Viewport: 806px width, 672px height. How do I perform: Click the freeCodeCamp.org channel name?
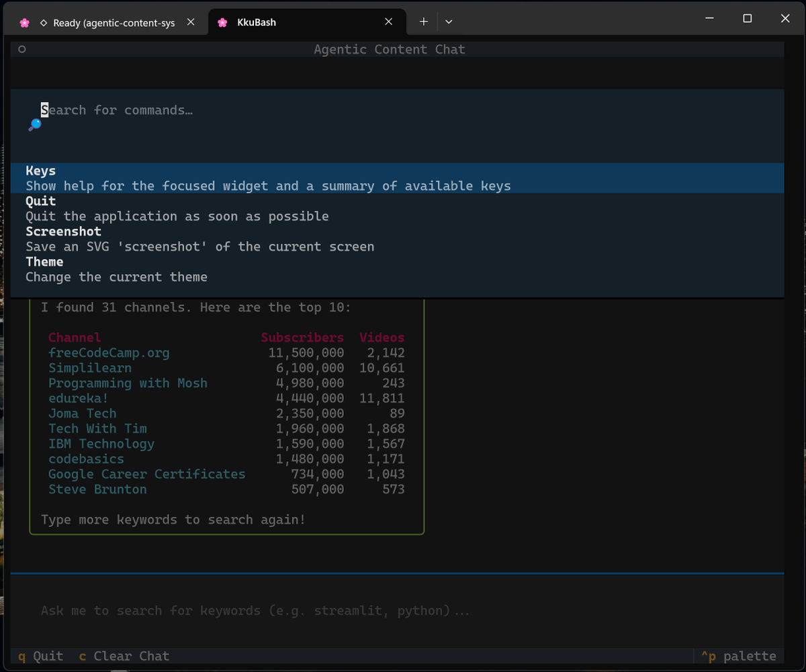click(x=109, y=352)
